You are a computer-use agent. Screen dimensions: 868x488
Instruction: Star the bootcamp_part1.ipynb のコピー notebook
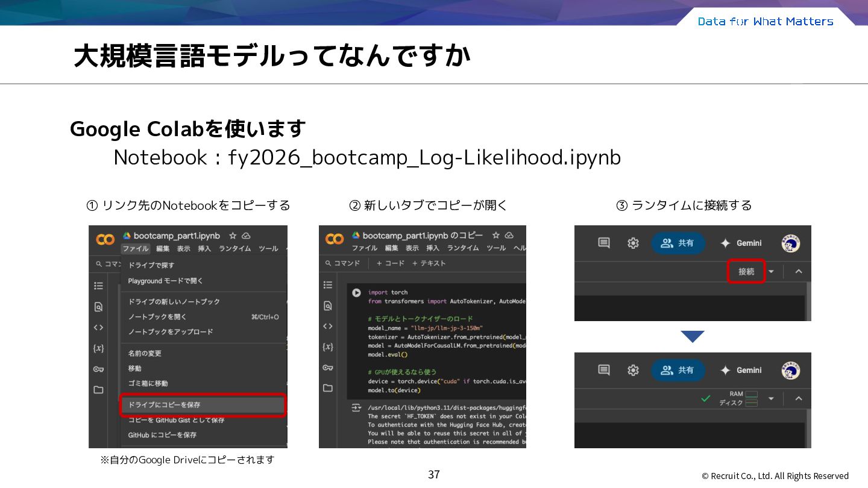pos(495,235)
